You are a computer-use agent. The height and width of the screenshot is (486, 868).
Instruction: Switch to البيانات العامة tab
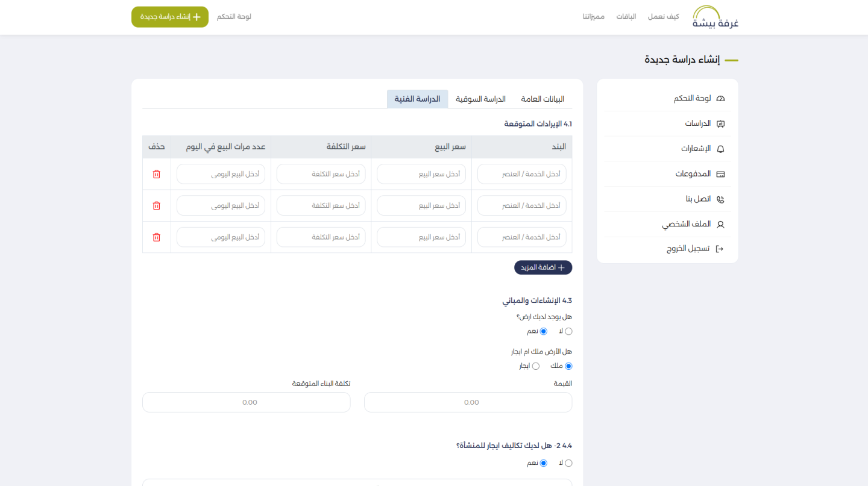pyautogui.click(x=542, y=99)
